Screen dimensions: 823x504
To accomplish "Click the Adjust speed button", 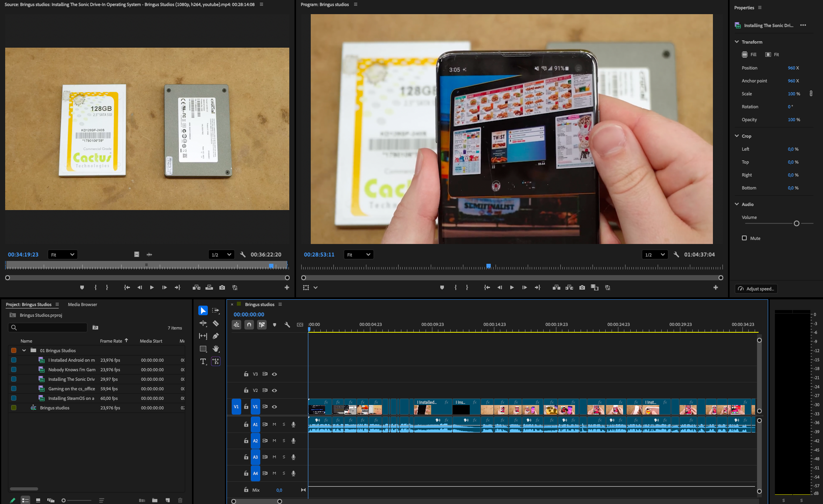I will 756,289.
